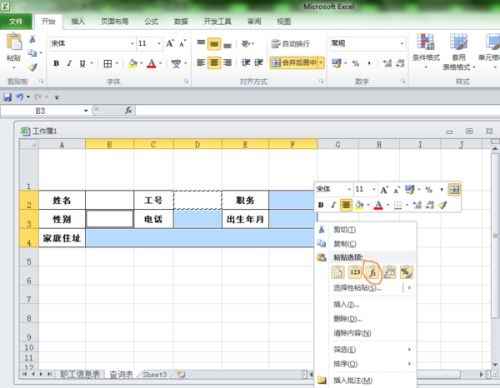Screen dimensions: 500x388
Task: Increase font size with large A icon
Action: click(170, 43)
